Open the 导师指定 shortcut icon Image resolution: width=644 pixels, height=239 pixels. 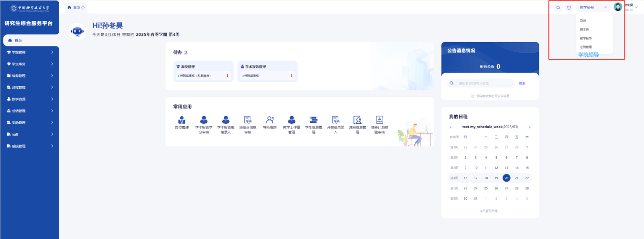(269, 120)
